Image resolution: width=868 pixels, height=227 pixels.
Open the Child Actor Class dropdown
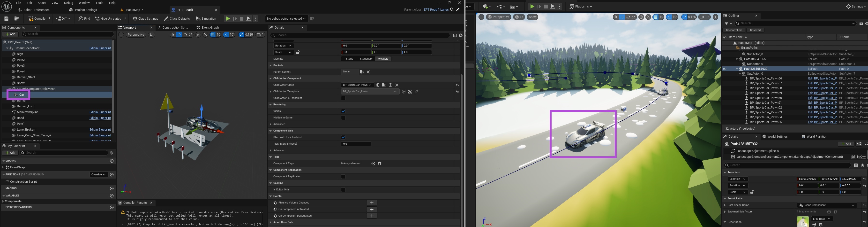357,85
